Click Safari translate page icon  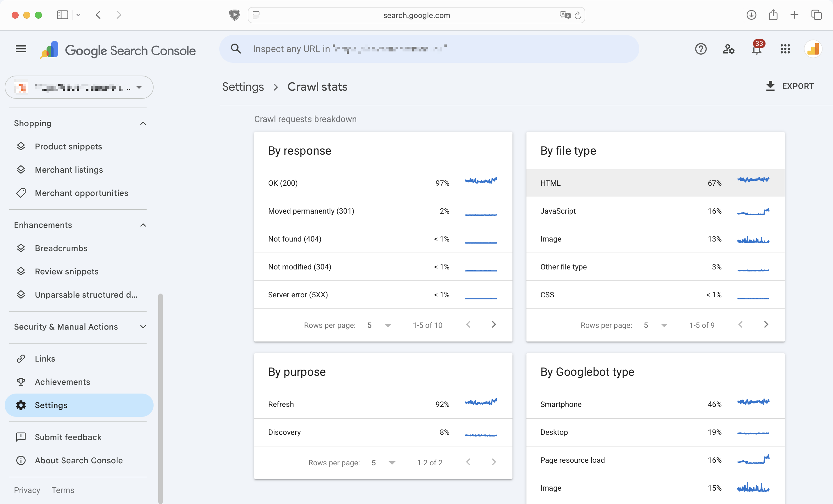[565, 15]
